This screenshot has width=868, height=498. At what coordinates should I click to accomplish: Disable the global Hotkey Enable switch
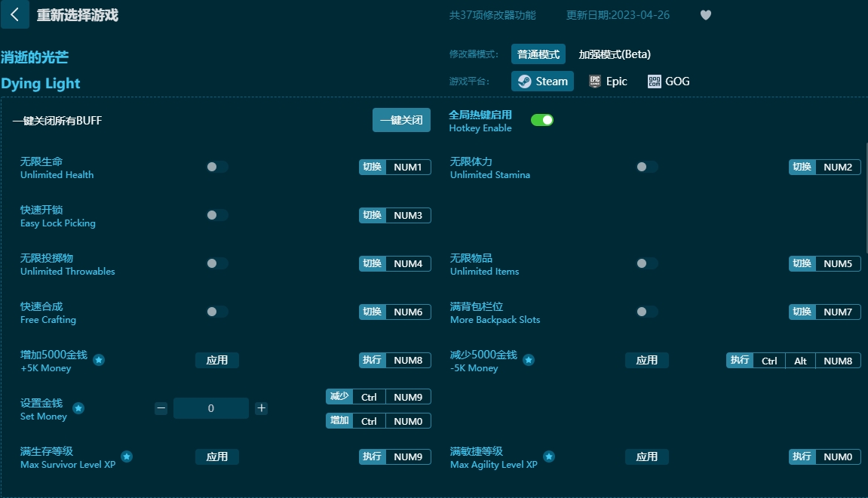pos(542,120)
